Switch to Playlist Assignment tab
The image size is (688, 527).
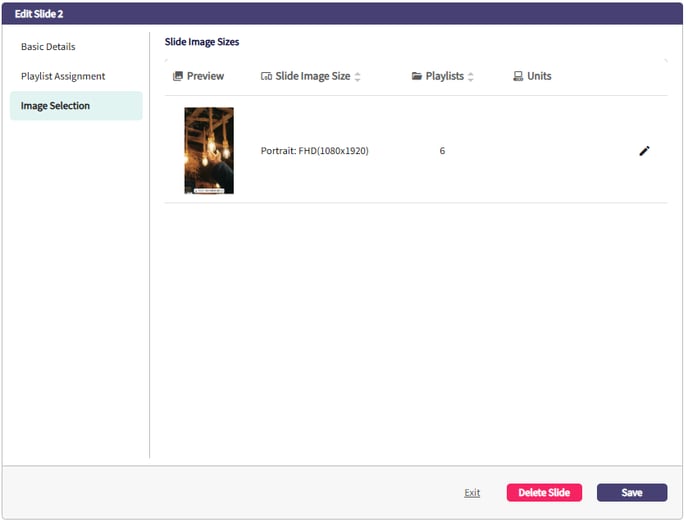[x=63, y=77]
